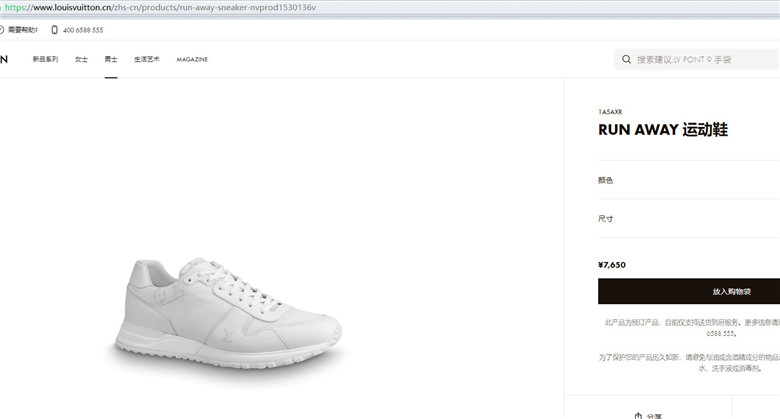This screenshot has height=419, width=780.
Task: Open the 生活艺术 menu
Action: point(147,59)
